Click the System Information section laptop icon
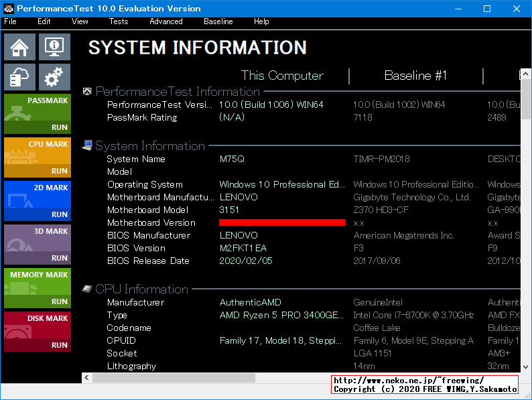Image resolution: width=532 pixels, height=400 pixels. coord(87,145)
